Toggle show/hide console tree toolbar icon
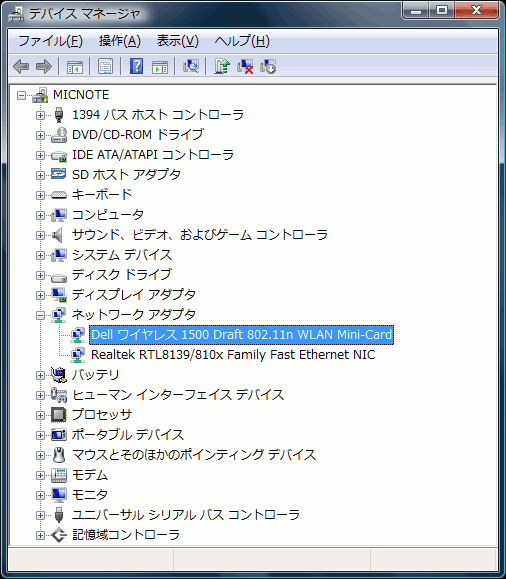 (x=75, y=67)
